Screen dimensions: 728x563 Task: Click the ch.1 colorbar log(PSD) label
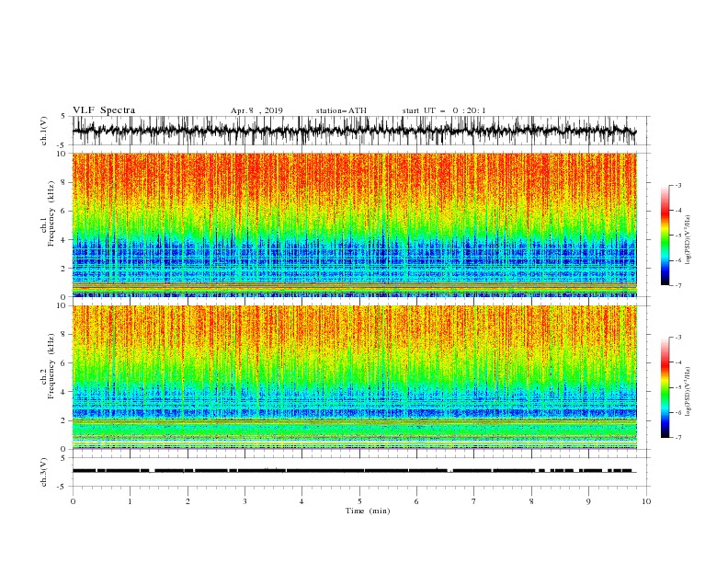(x=688, y=240)
